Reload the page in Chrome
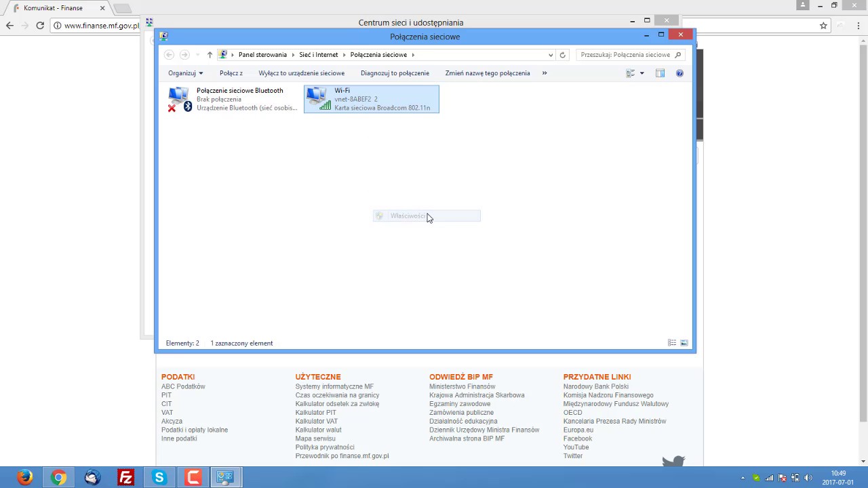Screen dimensions: 868x488 point(40,26)
